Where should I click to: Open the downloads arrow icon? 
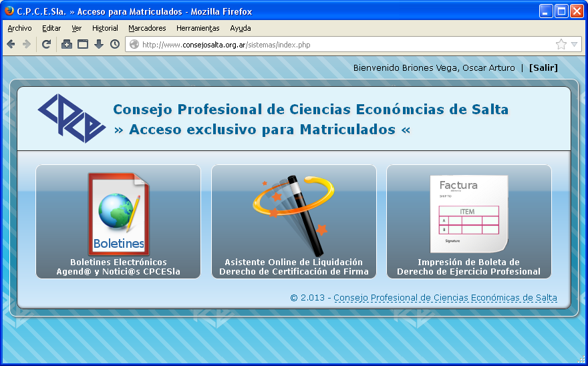click(99, 44)
